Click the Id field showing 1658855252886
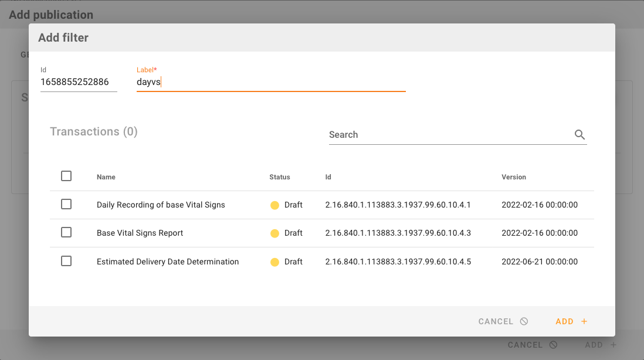Viewport: 644px width, 360px height. pyautogui.click(x=78, y=83)
